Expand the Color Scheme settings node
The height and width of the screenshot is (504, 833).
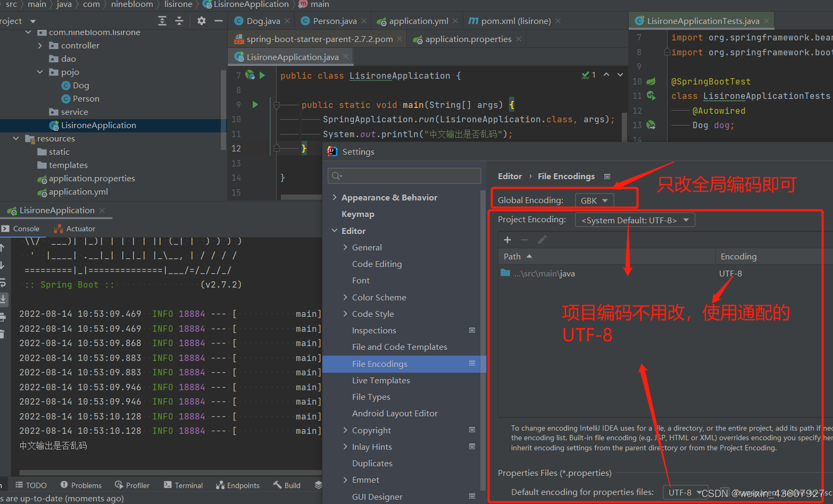[345, 297]
